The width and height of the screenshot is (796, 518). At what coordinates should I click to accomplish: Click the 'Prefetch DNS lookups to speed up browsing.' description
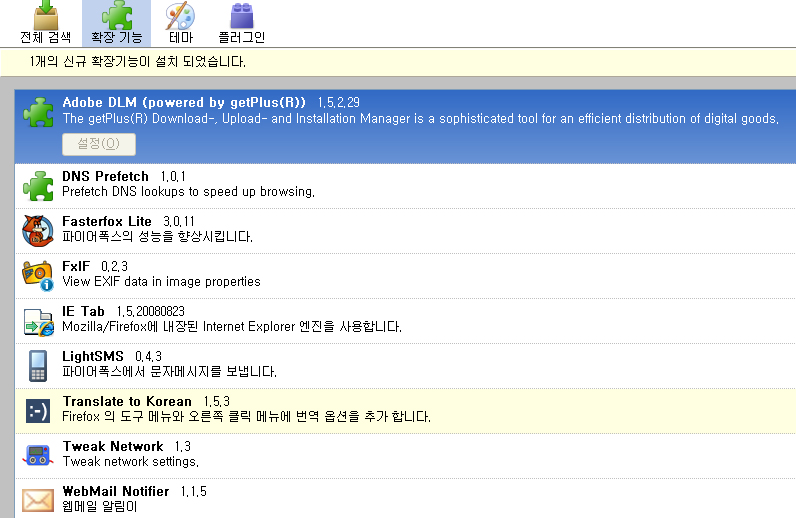coord(188,191)
